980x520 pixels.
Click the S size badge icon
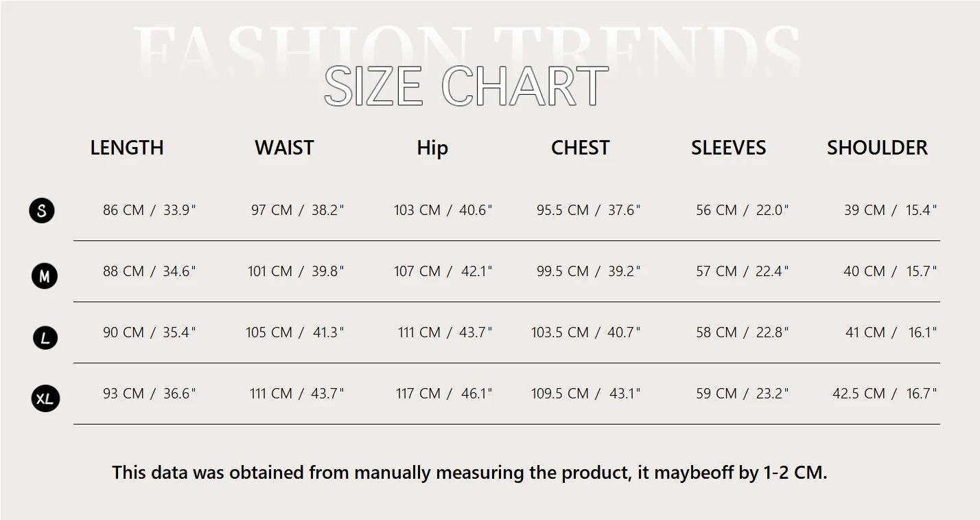tap(42, 210)
